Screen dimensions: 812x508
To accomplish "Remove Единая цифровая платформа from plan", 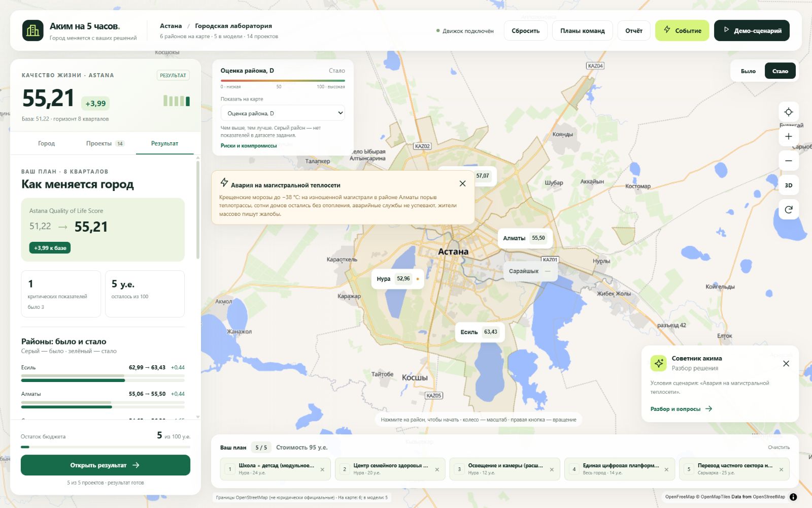I will [x=666, y=469].
